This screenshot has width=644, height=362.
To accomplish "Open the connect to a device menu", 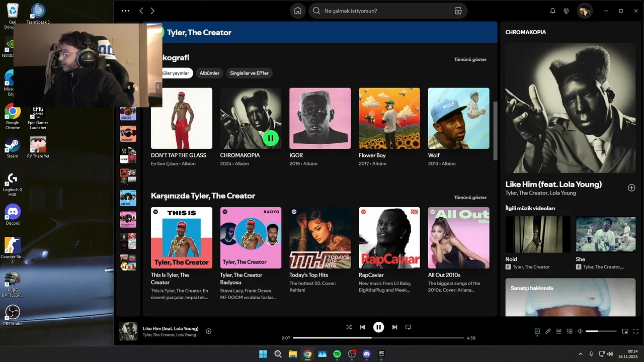I will [570, 331].
